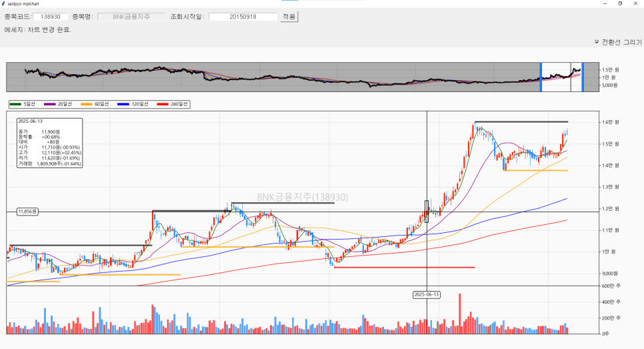Click the left blue range handle in overview chart
644x349 pixels.
tap(541, 77)
